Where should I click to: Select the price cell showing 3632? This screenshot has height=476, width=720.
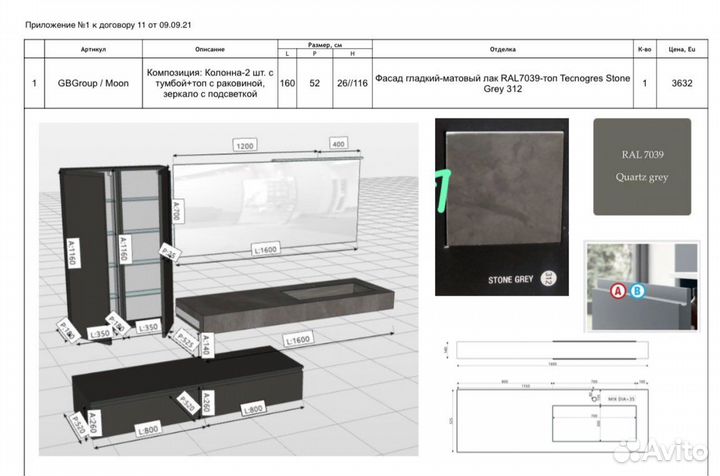(683, 84)
